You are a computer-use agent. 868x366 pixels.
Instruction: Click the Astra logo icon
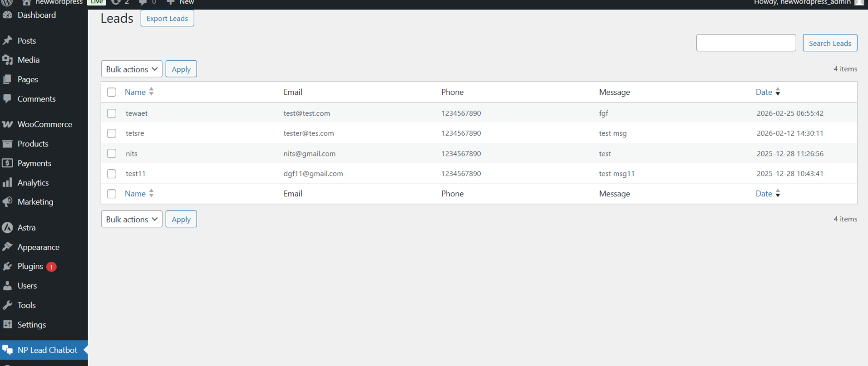click(7, 228)
